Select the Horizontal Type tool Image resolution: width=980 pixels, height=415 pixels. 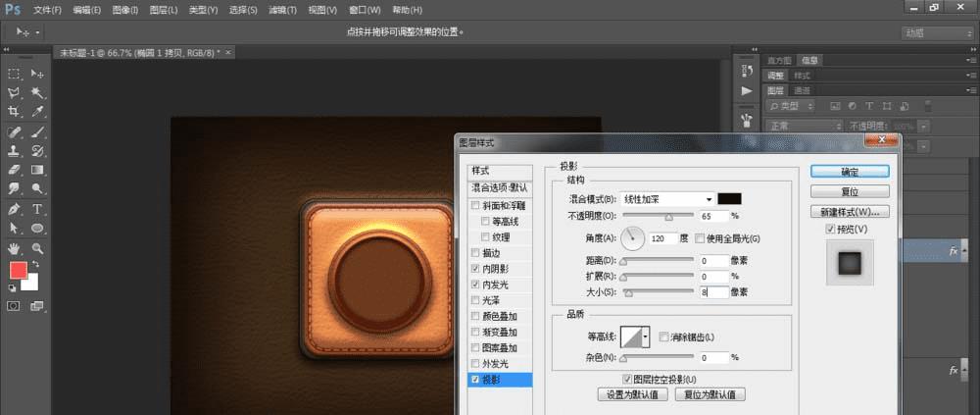click(37, 209)
